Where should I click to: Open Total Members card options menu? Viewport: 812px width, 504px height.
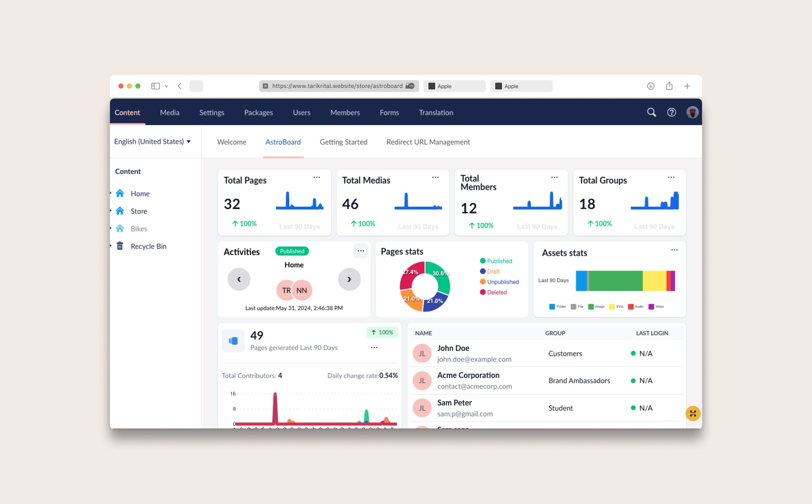(554, 178)
